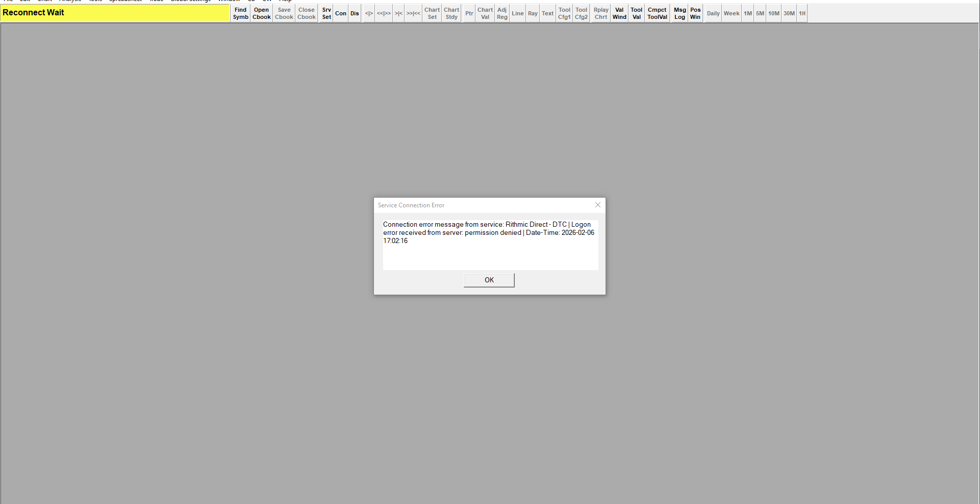This screenshot has width=980, height=504.
Task: Click the permission denied error message text
Action: (x=489, y=232)
